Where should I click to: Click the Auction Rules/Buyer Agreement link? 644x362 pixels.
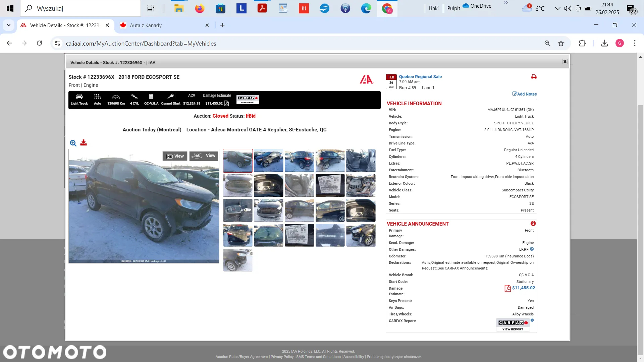241,357
